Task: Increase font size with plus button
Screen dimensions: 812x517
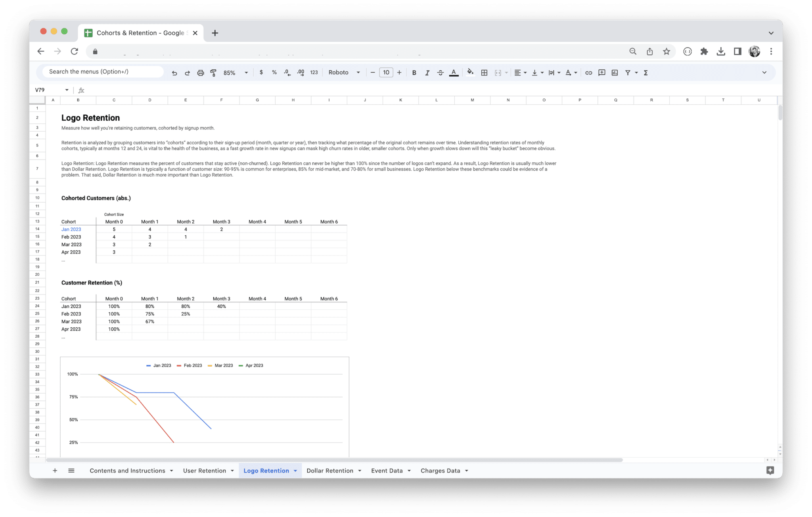Action: click(x=399, y=73)
